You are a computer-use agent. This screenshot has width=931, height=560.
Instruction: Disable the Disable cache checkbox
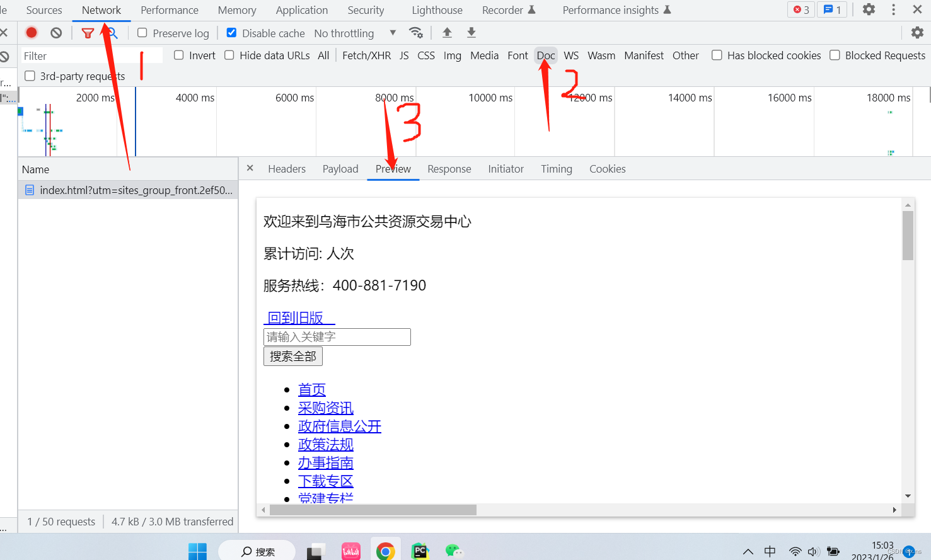click(x=232, y=33)
